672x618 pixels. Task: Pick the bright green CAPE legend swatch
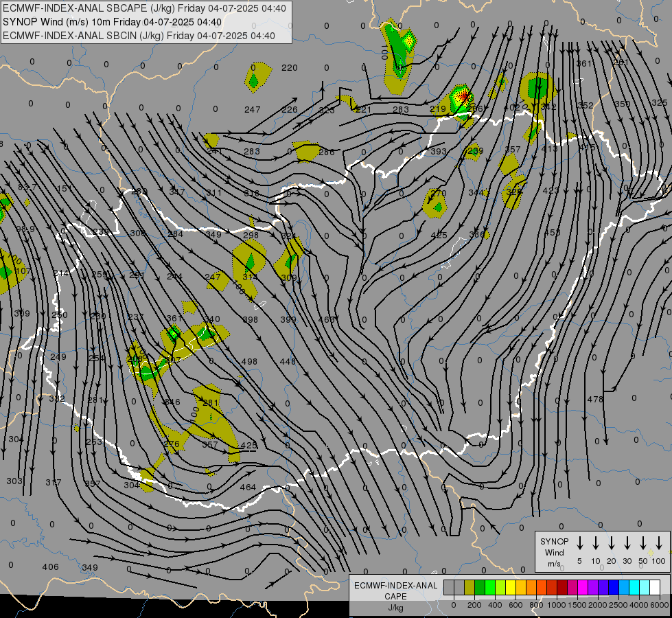(490, 587)
